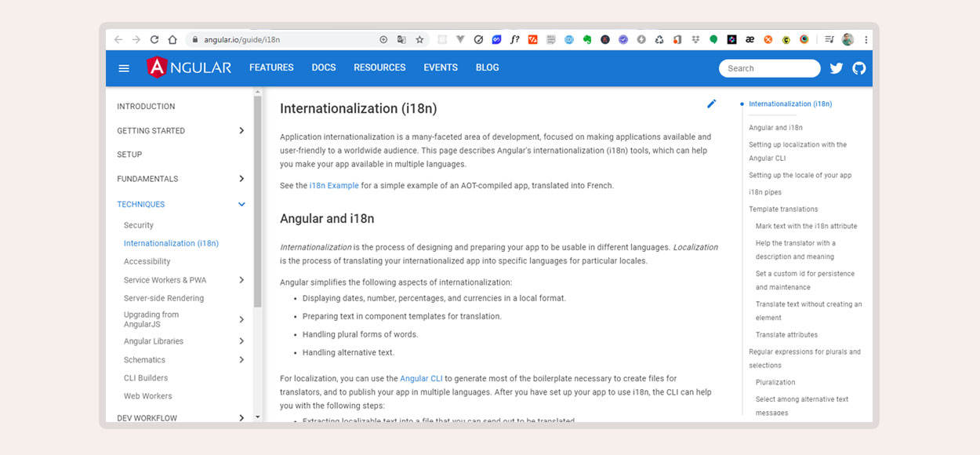The height and width of the screenshot is (455, 980).
Task: Go back with the browser back arrow
Action: pyautogui.click(x=118, y=39)
